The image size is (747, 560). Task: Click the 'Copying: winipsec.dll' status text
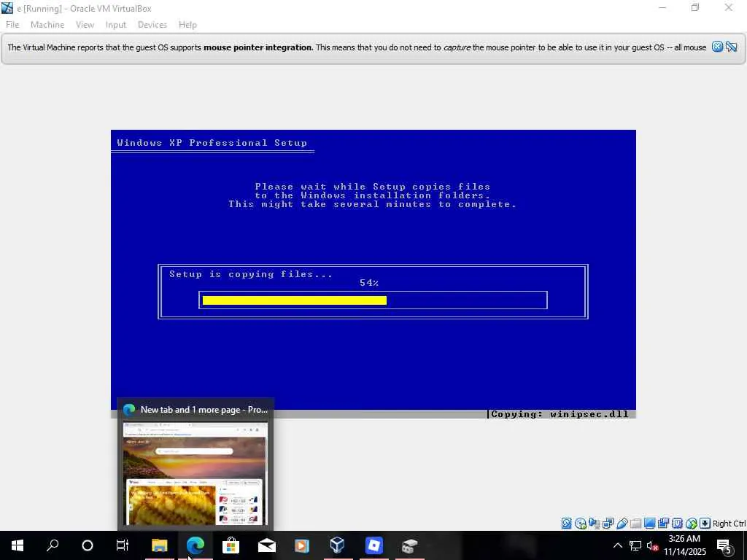pos(560,414)
